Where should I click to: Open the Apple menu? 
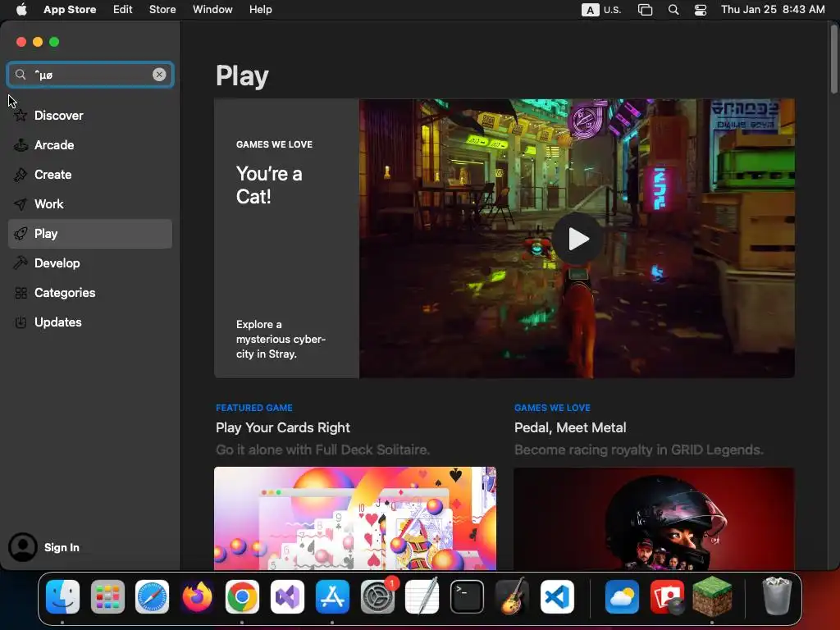point(21,10)
